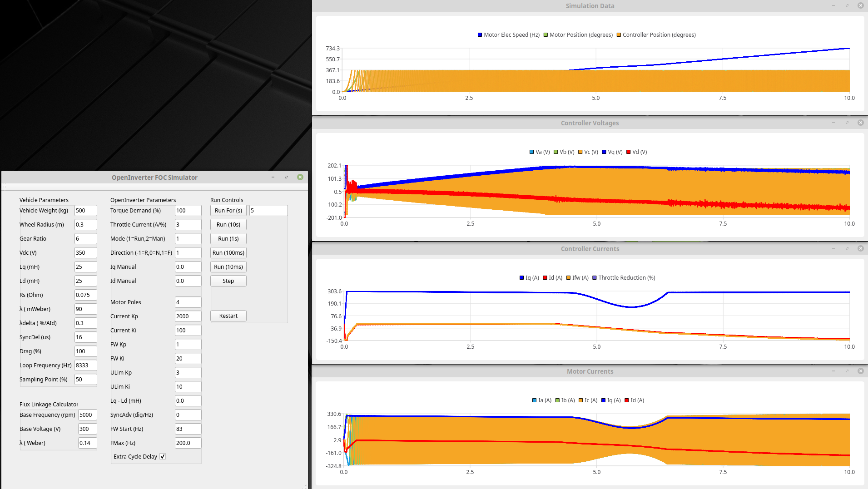
Task: Focus the Run For seconds input field
Action: (x=268, y=211)
